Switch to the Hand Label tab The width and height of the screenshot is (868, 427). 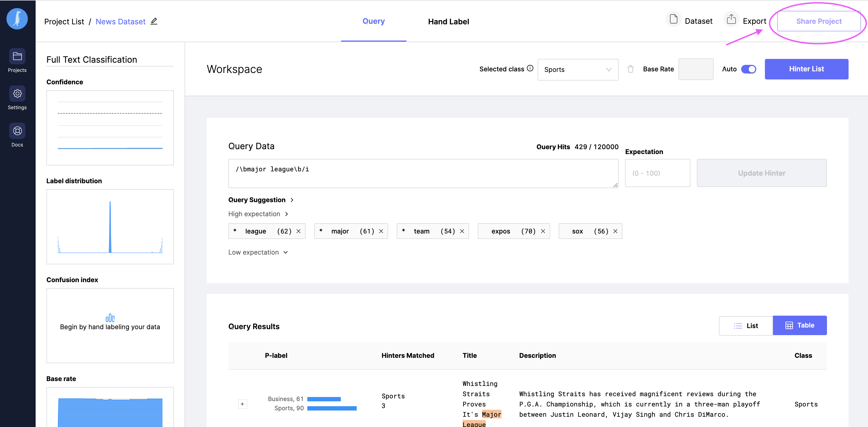point(448,22)
